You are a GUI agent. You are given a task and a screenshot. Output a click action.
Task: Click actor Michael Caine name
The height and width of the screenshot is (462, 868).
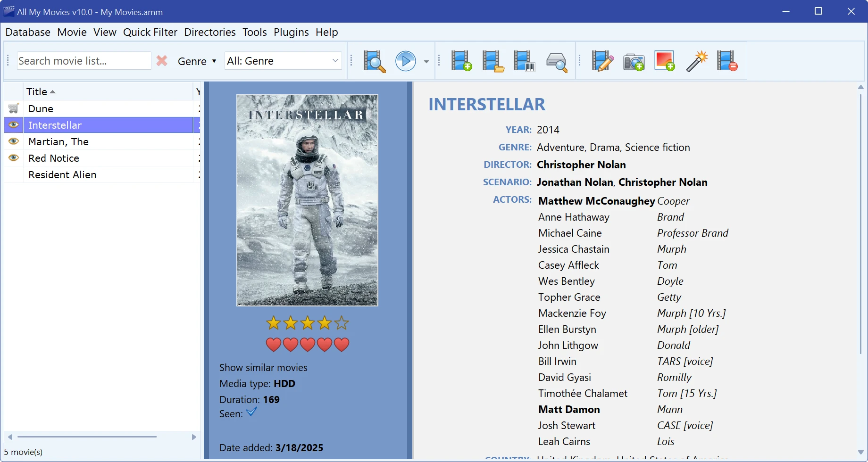pos(570,233)
